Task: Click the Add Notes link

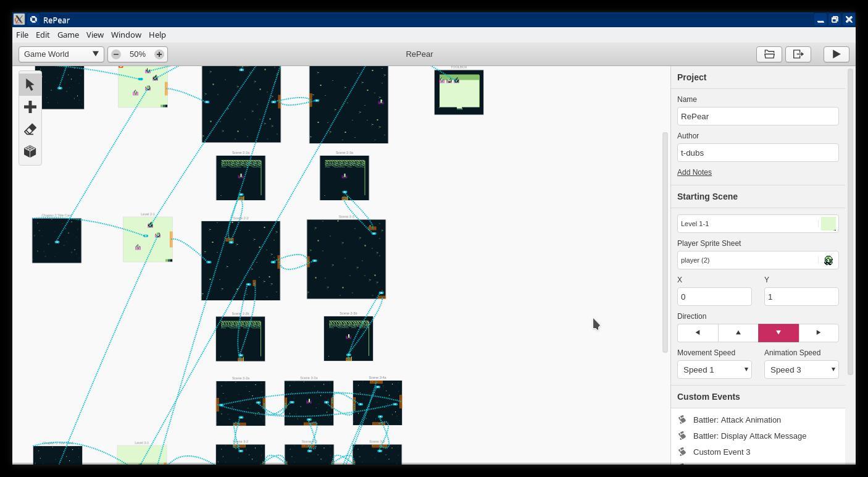Action: click(694, 172)
